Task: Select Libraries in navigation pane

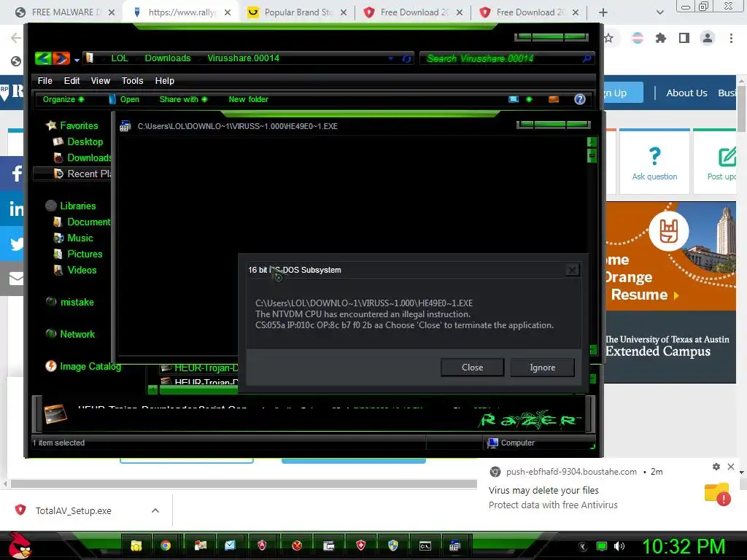Action: 71,206
